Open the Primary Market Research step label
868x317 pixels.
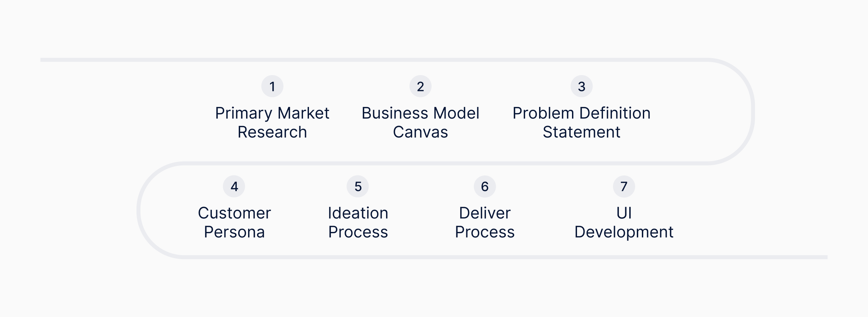point(272,123)
